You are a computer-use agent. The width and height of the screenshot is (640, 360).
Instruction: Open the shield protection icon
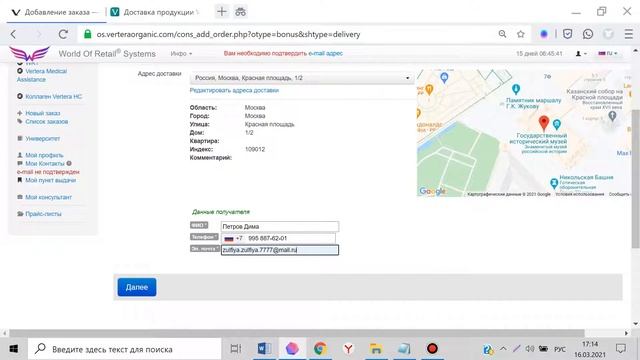tap(567, 34)
